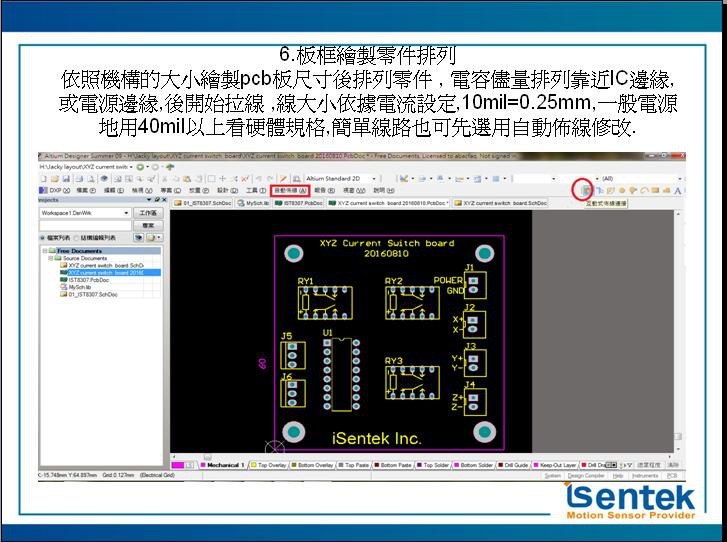This screenshot has height=542, width=727.
Task: Open the 設計(D) menu
Action: pyautogui.click(x=227, y=190)
